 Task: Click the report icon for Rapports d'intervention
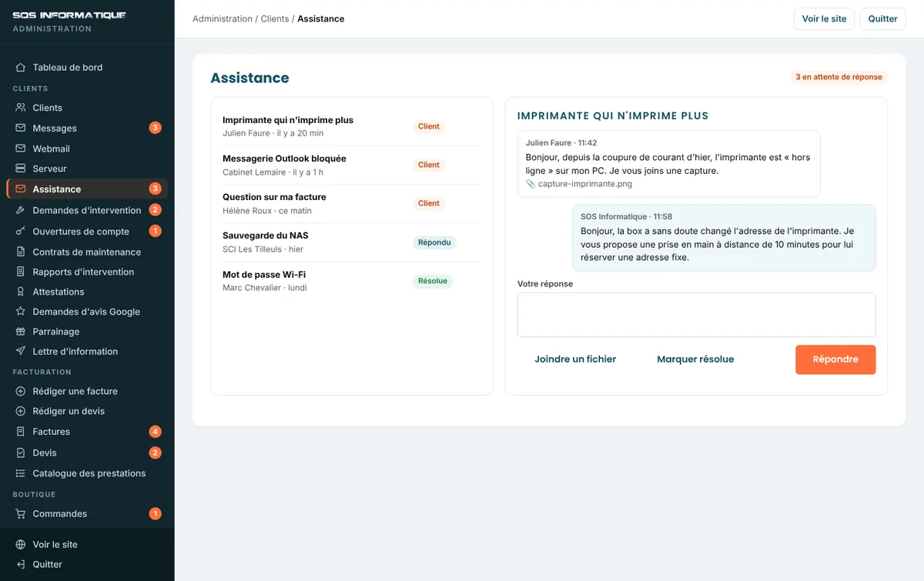[x=21, y=272]
